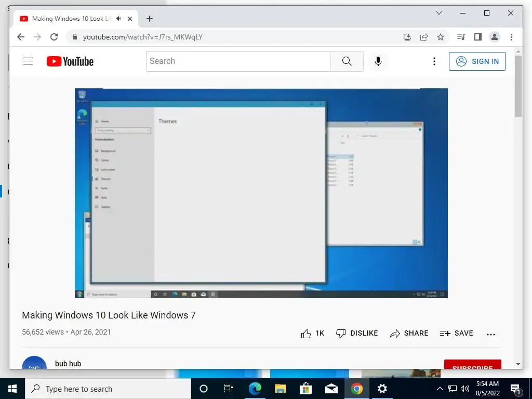Open the bub hub channel name
Screen dimensions: 532x399
pos(68,364)
